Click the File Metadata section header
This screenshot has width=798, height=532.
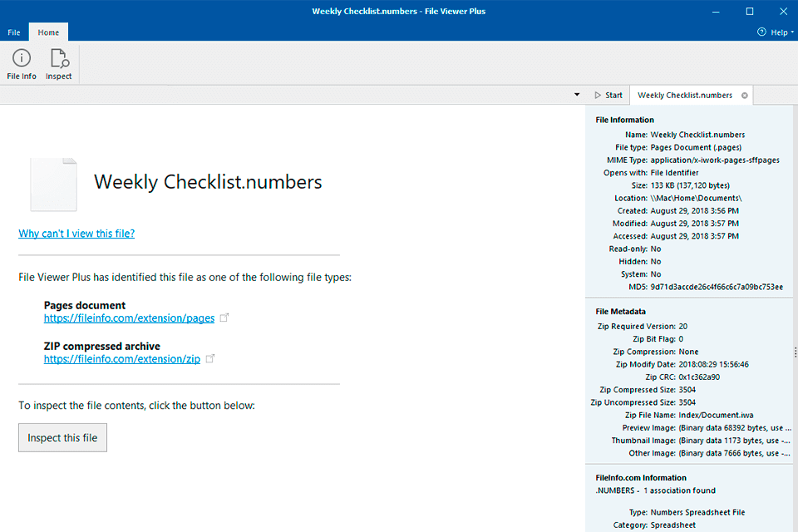tap(620, 312)
